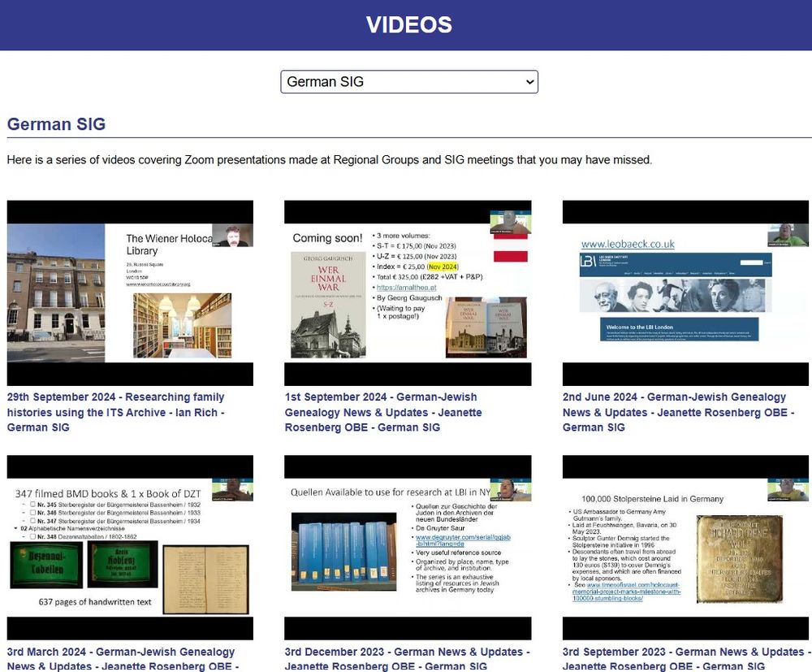Open the 'Coming soon! Wer Einmal War' video thumbnail
The width and height of the screenshot is (812, 672).
pyautogui.click(x=408, y=293)
